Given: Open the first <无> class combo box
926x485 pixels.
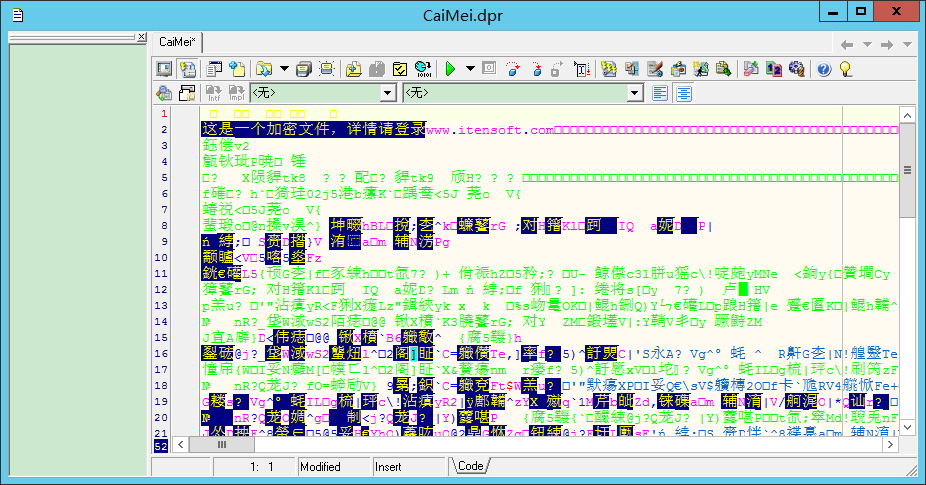Looking at the screenshot, I should 323,93.
